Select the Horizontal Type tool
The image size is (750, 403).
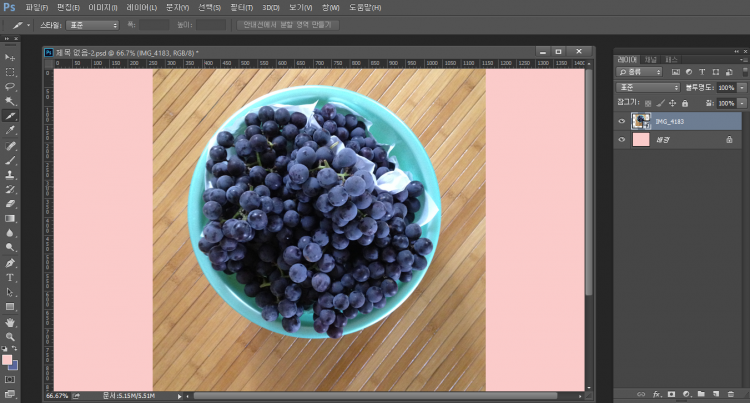click(10, 277)
